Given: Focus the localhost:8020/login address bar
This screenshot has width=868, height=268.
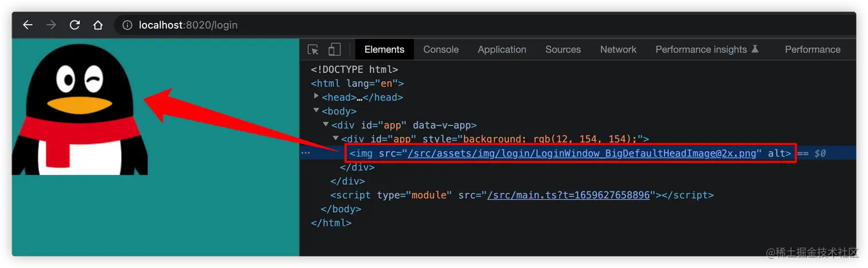Looking at the screenshot, I should (485, 25).
